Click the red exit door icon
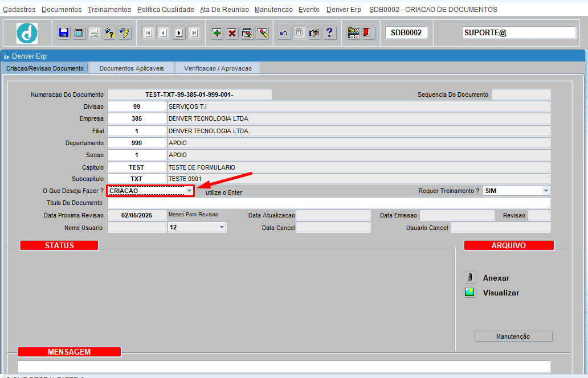 (367, 32)
